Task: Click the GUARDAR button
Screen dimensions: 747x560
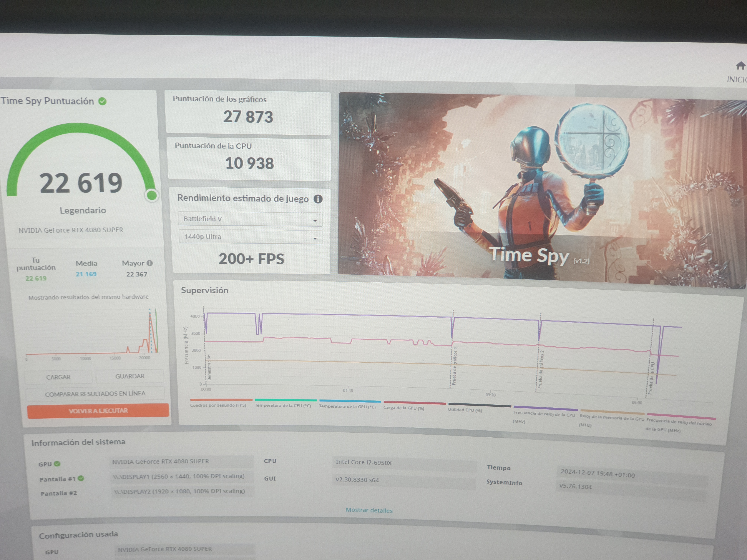Action: pyautogui.click(x=130, y=376)
